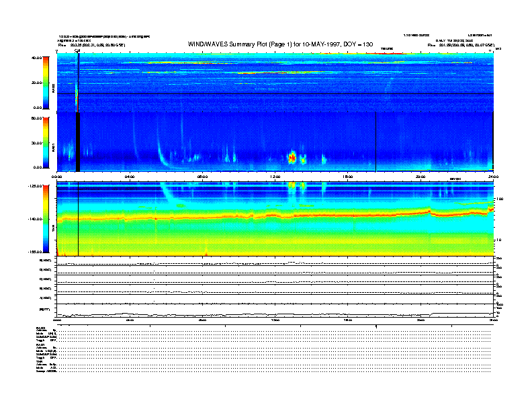Viewport: 532px width, 411px height.
Task: Click the red plasma line in the -125.00-scale panel
Action: [275, 216]
